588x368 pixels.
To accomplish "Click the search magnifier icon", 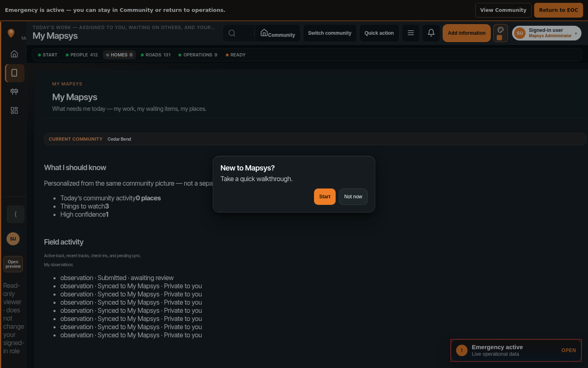I will (x=232, y=33).
